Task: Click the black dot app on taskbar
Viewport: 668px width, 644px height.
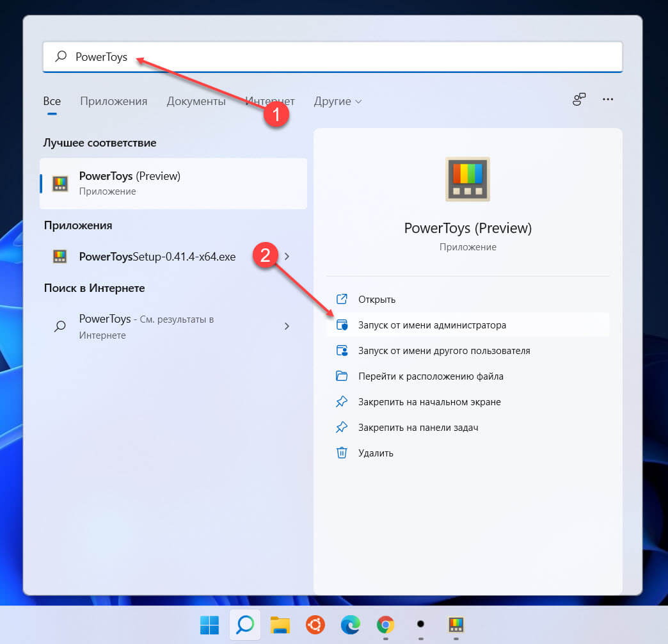Action: (x=420, y=624)
